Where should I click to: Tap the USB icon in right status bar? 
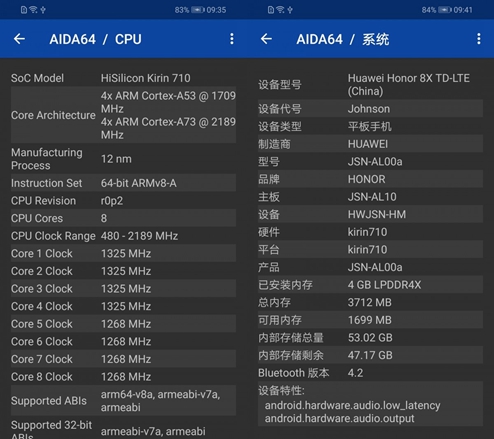pos(290,10)
